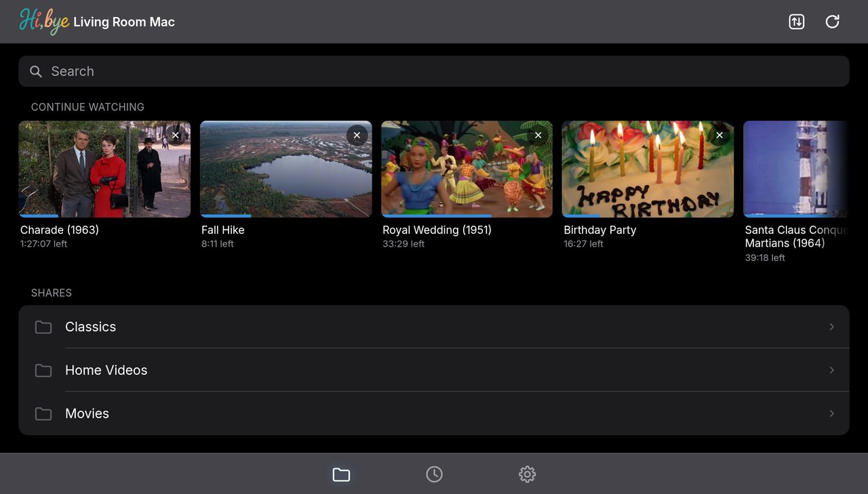The width and height of the screenshot is (868, 494).
Task: Click the Hi,bye logo
Action: tap(44, 21)
